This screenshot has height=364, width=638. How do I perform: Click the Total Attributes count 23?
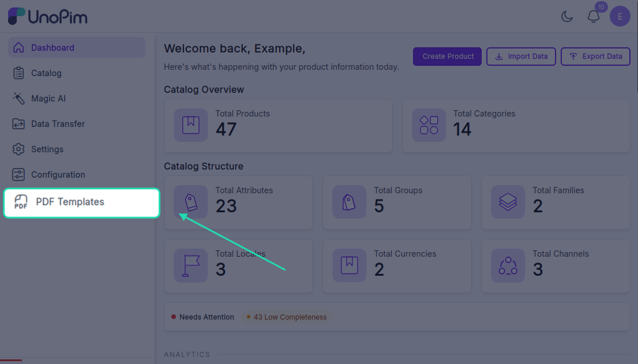pyautogui.click(x=226, y=206)
